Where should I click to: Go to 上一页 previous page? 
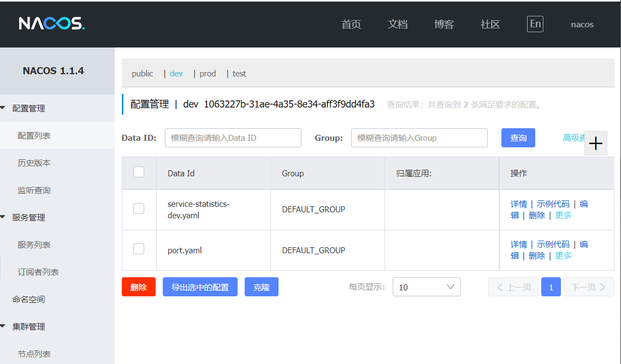(513, 287)
